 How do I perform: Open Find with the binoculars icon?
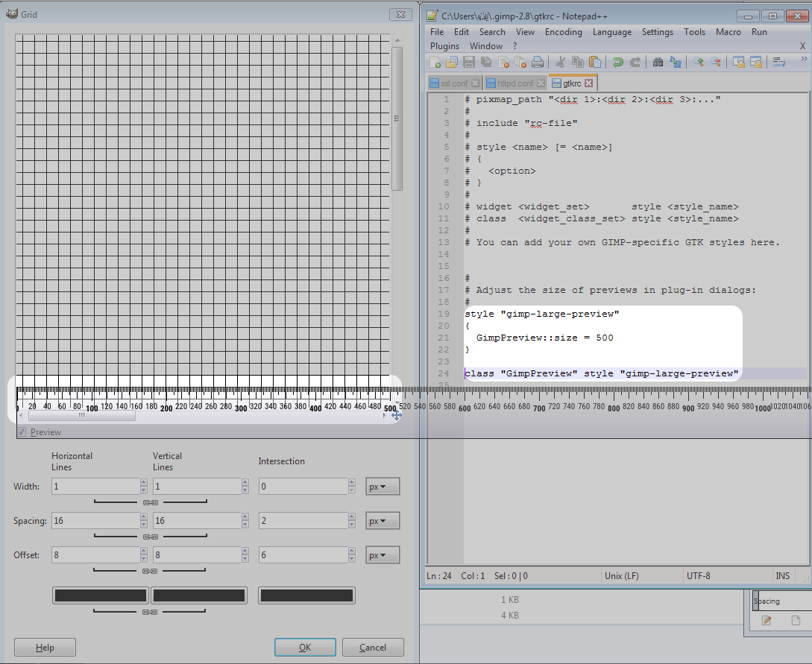658,63
